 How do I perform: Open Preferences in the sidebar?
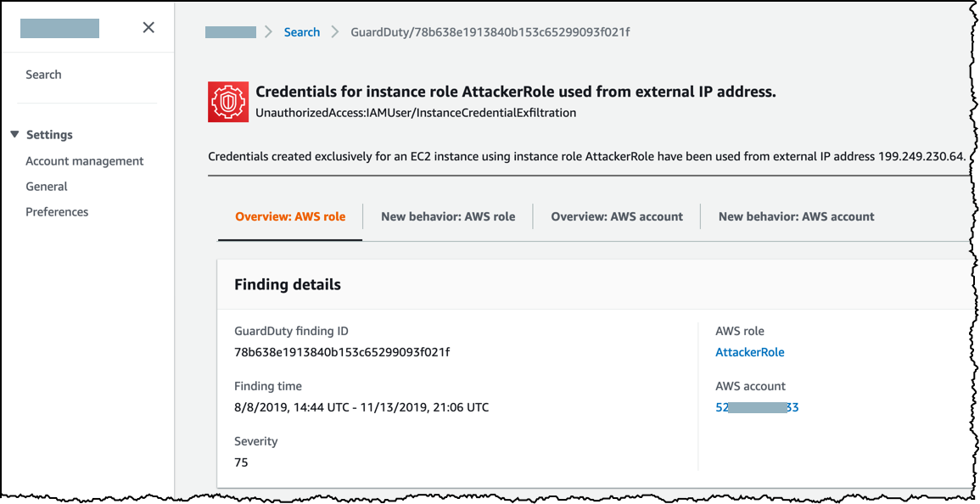[57, 212]
